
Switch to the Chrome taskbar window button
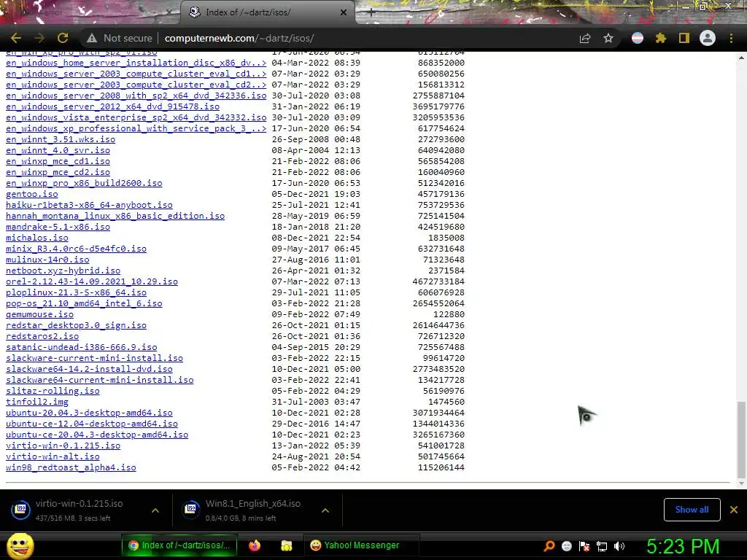click(x=179, y=545)
